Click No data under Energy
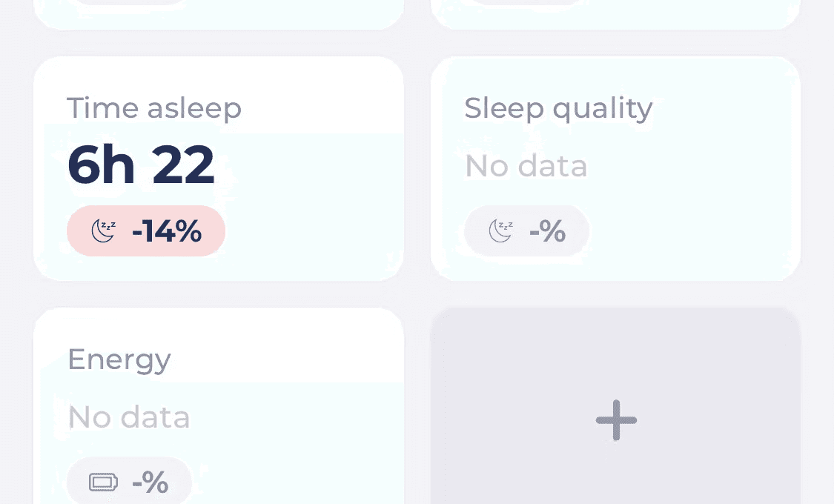 pyautogui.click(x=129, y=417)
